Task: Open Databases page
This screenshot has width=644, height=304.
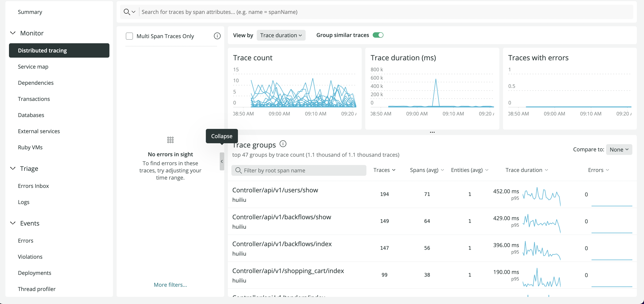Action: 31,115
